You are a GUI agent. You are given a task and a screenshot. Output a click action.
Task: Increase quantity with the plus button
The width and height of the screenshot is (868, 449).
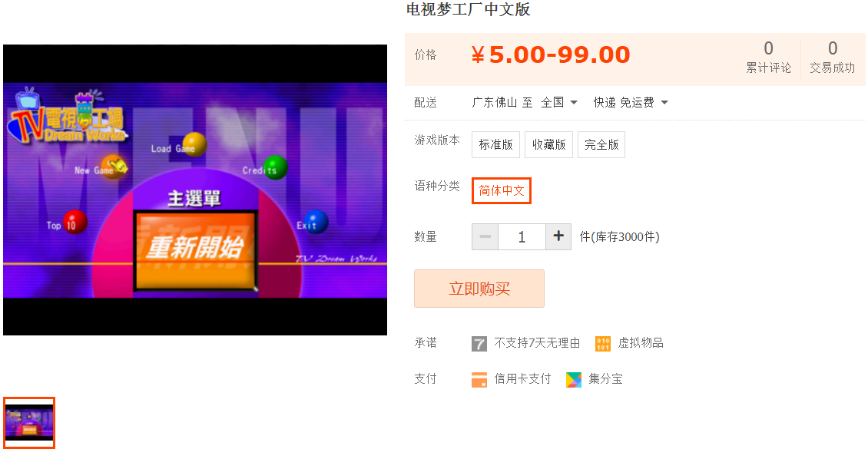pos(558,236)
